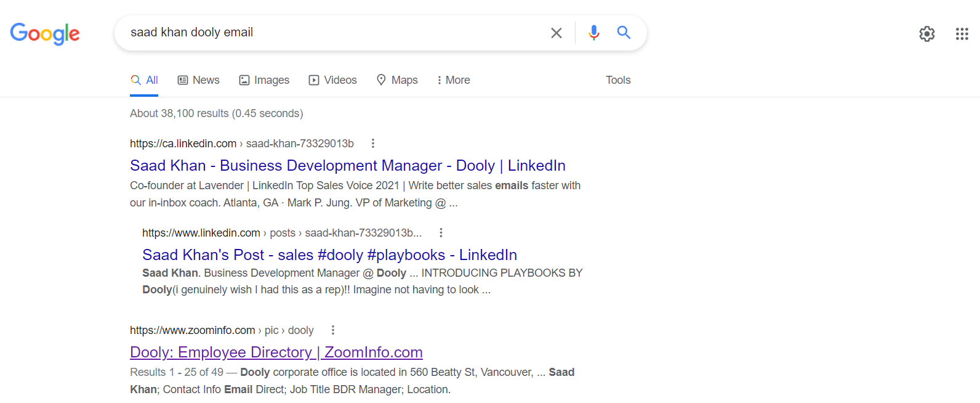Click the Google logo

(45, 33)
